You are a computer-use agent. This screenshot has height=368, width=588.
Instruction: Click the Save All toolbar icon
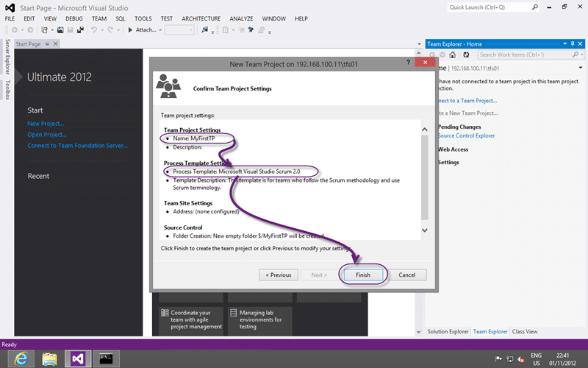click(x=80, y=30)
